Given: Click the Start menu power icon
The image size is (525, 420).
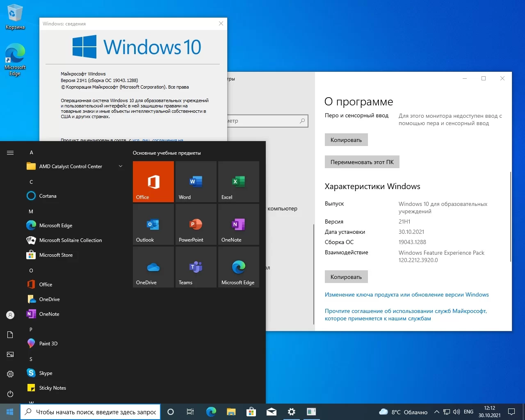Looking at the screenshot, I should pyautogui.click(x=10, y=394).
